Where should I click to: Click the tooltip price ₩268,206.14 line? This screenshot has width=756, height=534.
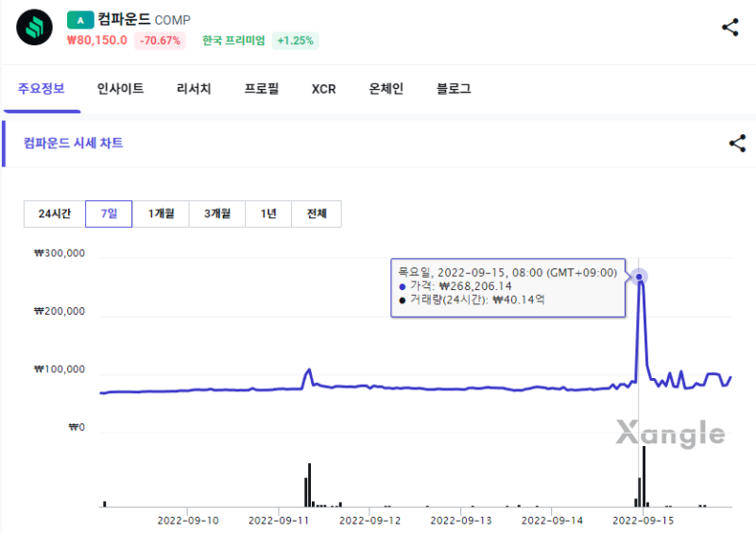(455, 286)
